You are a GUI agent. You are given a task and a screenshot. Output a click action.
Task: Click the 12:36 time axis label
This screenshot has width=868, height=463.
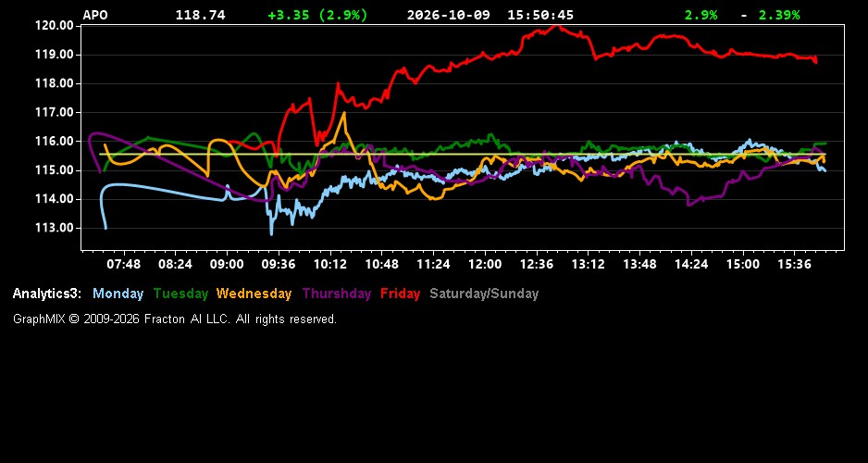(x=537, y=264)
